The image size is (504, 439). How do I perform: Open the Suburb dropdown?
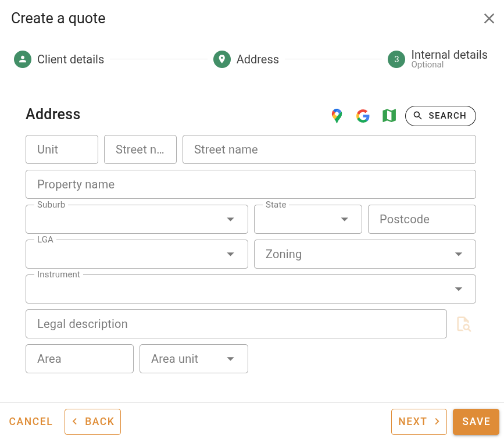click(x=229, y=219)
